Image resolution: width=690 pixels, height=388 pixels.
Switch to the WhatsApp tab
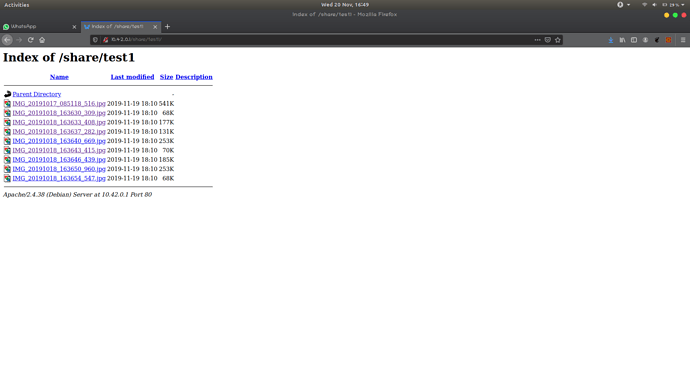point(40,26)
